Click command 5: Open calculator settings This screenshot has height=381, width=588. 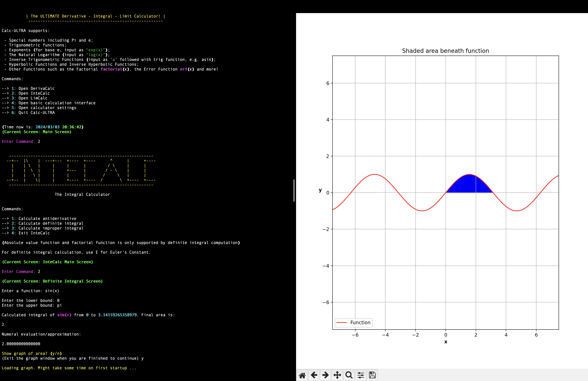pyautogui.click(x=39, y=108)
